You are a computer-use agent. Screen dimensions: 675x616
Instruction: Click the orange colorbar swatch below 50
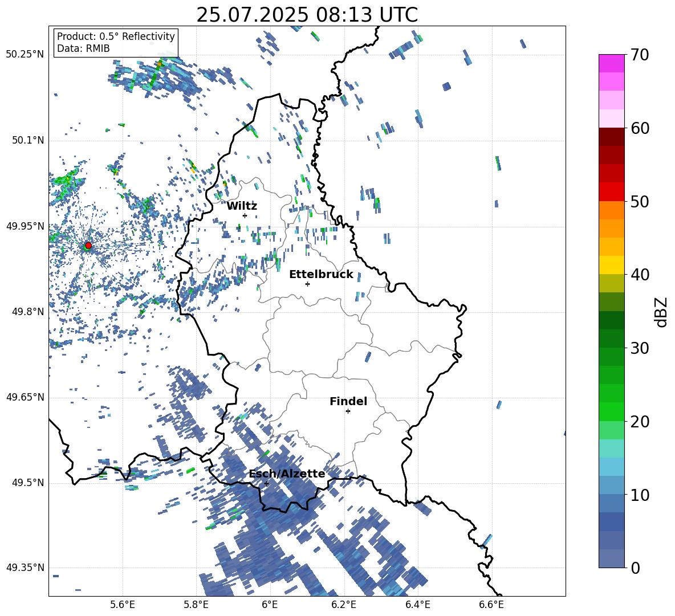tap(611, 210)
